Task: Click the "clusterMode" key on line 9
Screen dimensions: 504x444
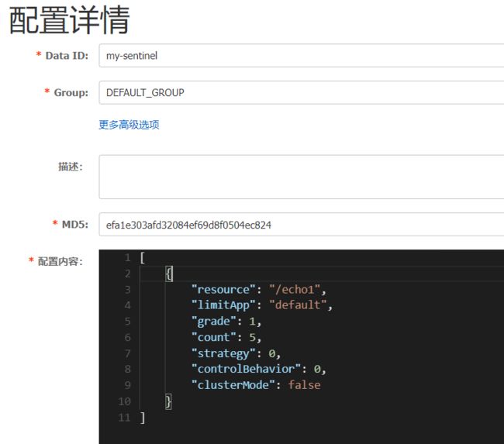Action: (233, 385)
